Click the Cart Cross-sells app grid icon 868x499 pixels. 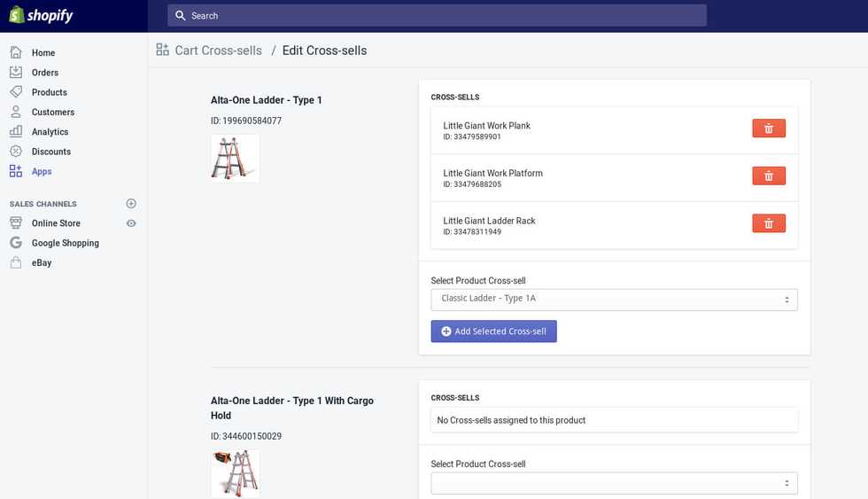tap(162, 51)
